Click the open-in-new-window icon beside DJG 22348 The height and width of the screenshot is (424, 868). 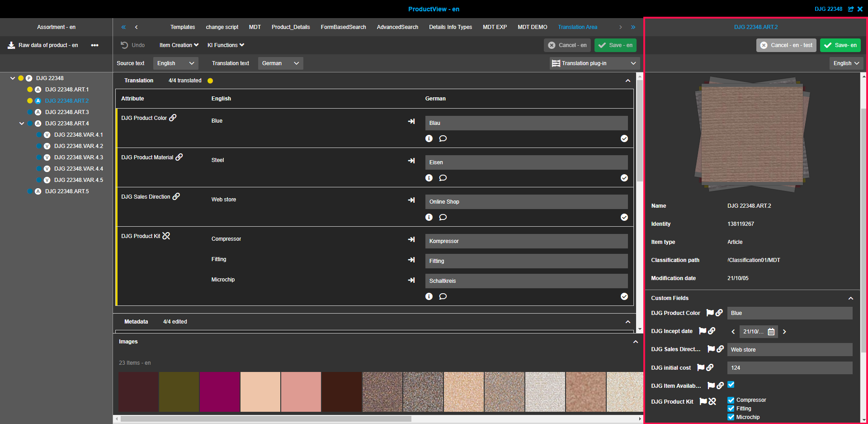851,9
